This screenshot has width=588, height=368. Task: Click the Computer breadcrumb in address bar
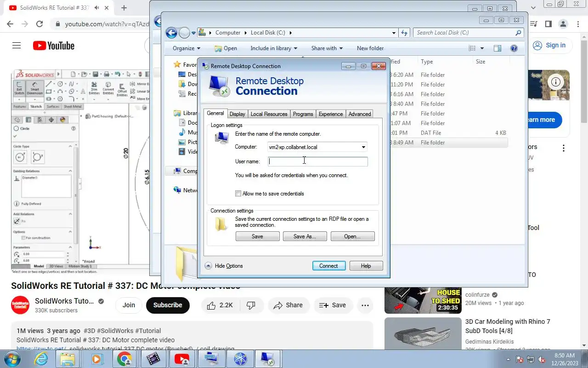click(x=228, y=33)
